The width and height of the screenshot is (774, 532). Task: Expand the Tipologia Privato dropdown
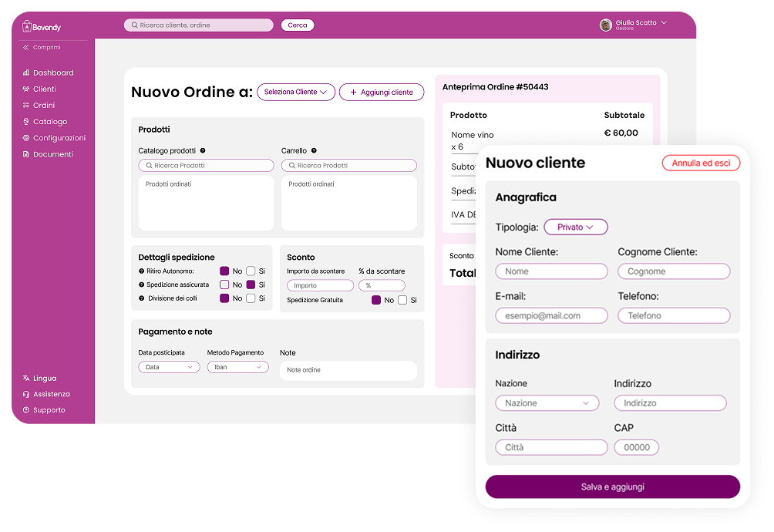[x=576, y=227]
